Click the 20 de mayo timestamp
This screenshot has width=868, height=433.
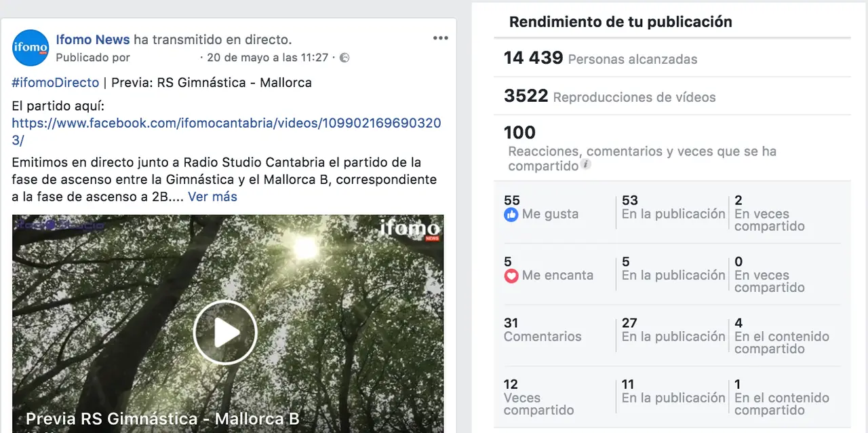(267, 58)
